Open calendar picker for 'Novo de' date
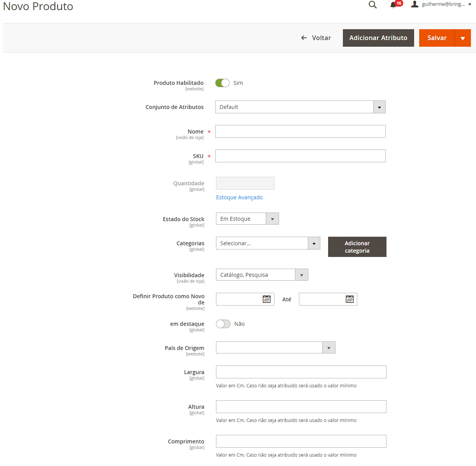The height and width of the screenshot is (466, 476). tap(267, 299)
